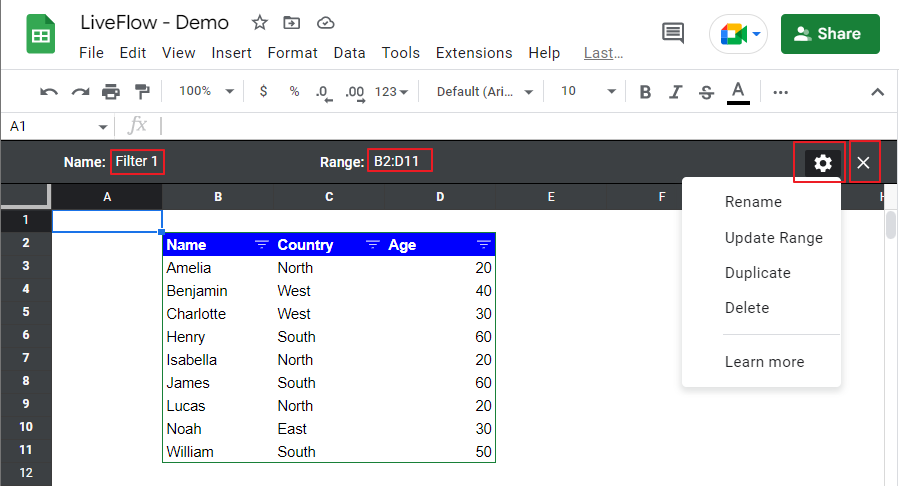Screen dimensions: 899x486
Task: Close the filter view
Action: (863, 163)
